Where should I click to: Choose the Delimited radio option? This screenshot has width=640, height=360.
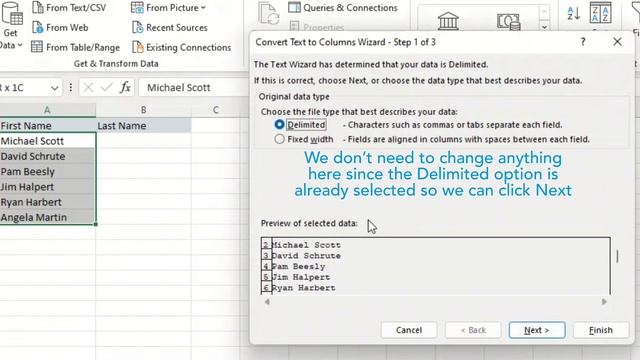280,124
